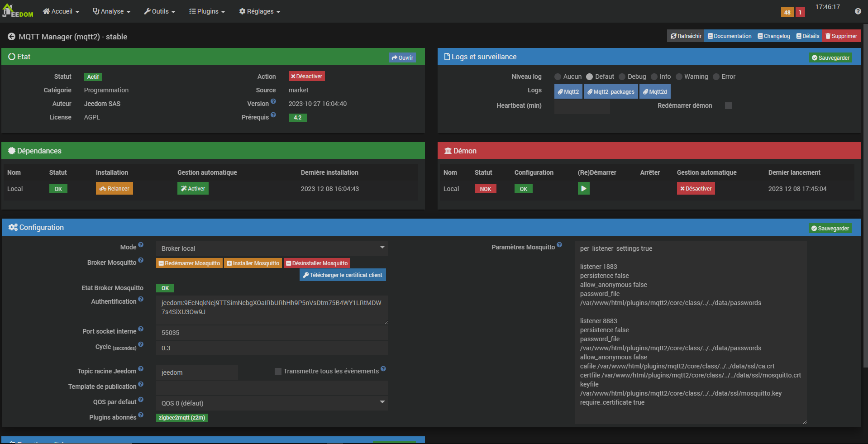Viewport: 868px width, 444px height.
Task: Click the red 1 updates badge
Action: point(800,12)
